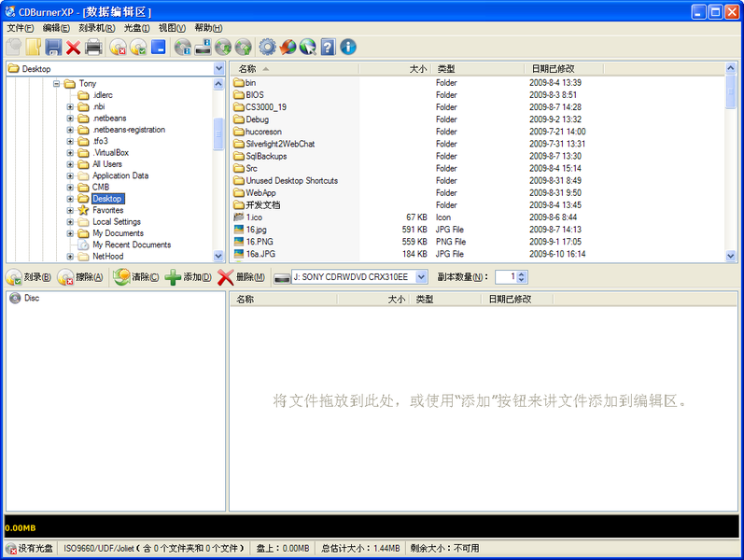Click the globe icon with the orange arrow

click(x=288, y=47)
